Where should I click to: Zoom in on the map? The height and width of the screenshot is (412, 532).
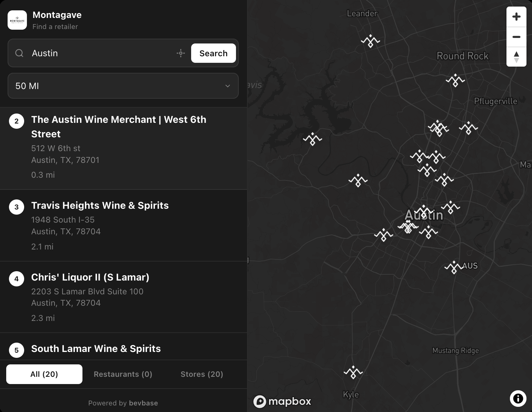(x=516, y=17)
